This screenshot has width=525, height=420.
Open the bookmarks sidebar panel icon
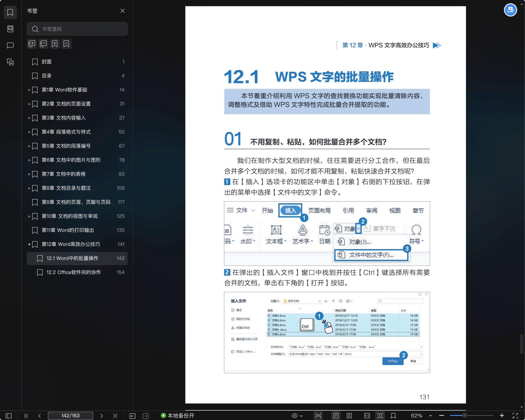(10, 12)
